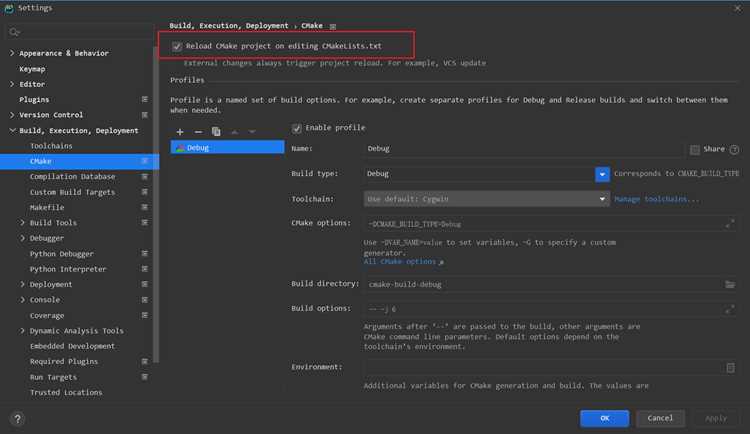The image size is (750, 434).
Task: Toggle the Enable profile checkbox
Action: [297, 128]
